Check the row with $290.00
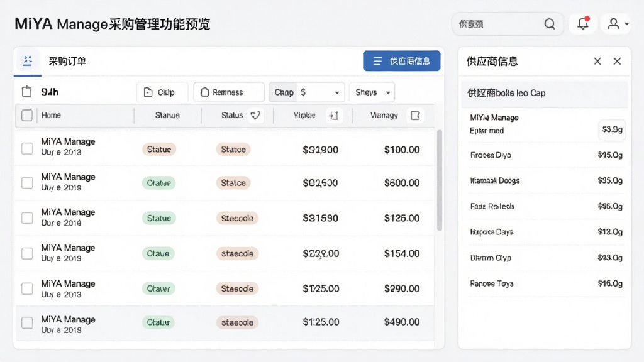The height and width of the screenshot is (362, 644). [27, 288]
